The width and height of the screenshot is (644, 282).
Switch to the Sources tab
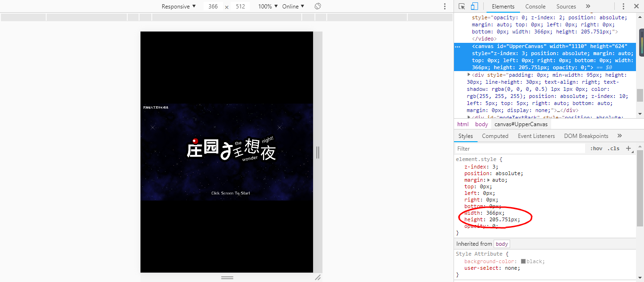[566, 7]
